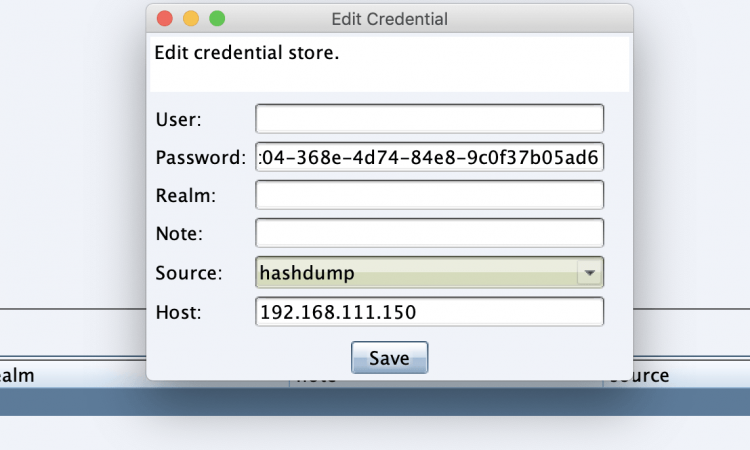Focus the User input field
The width and height of the screenshot is (750, 450).
click(430, 119)
